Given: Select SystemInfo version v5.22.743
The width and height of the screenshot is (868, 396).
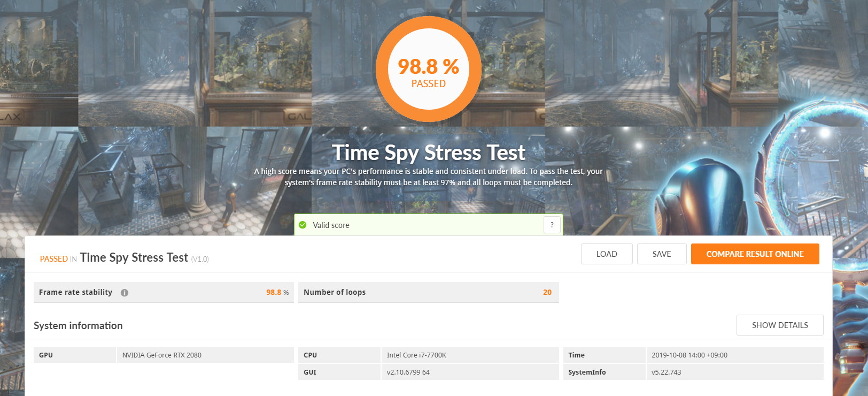Looking at the screenshot, I should pos(666,372).
